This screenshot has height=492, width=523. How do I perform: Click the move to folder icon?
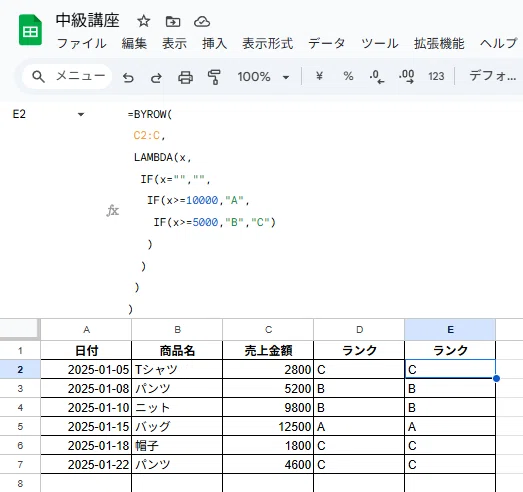click(x=173, y=22)
